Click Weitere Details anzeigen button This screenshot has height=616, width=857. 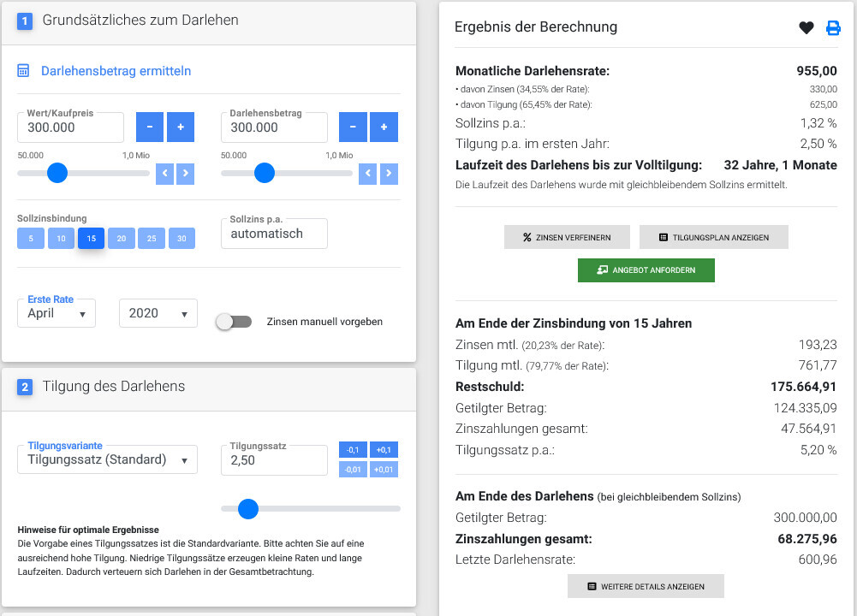646,586
